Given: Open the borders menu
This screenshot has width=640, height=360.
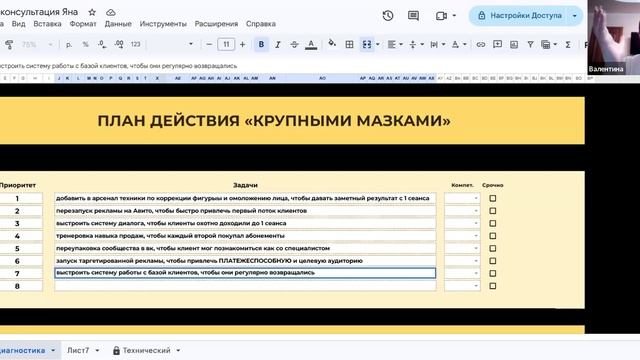Looking at the screenshot, I should pyautogui.click(x=349, y=44).
